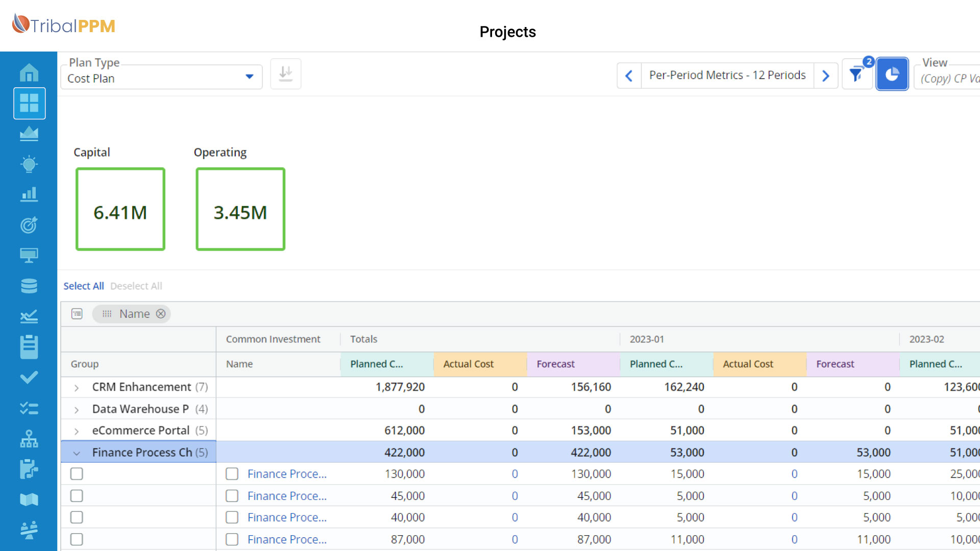Click the Capital 6.41M tile
Screen dimensions: 980x551
point(120,209)
